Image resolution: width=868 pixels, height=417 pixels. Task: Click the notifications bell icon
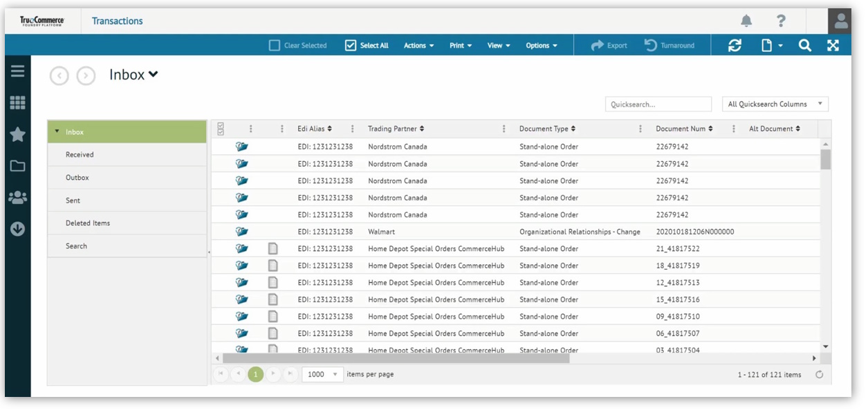click(746, 21)
